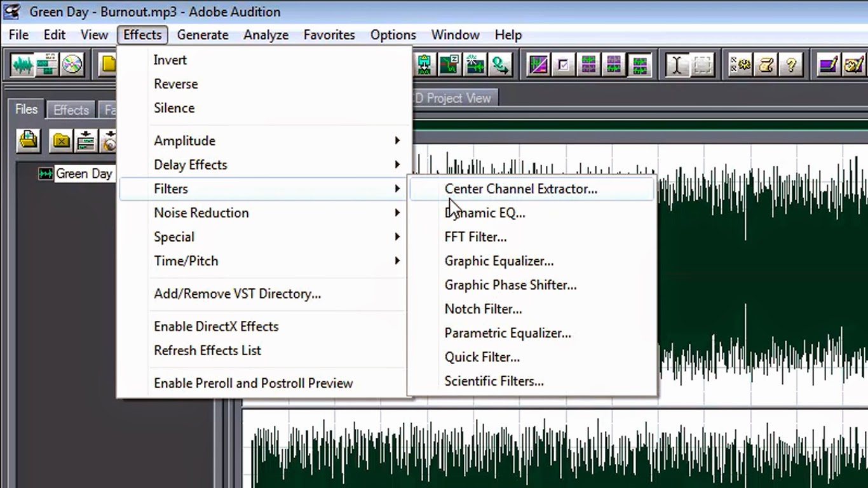Click the green Q arrow toolbar icon
This screenshot has width=868, height=488.
pyautogui.click(x=501, y=65)
